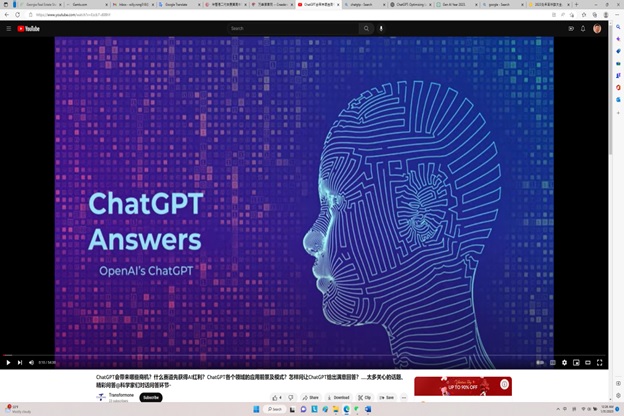This screenshot has width=624, height=416.
Task: Click the Share button
Action: tap(310, 397)
